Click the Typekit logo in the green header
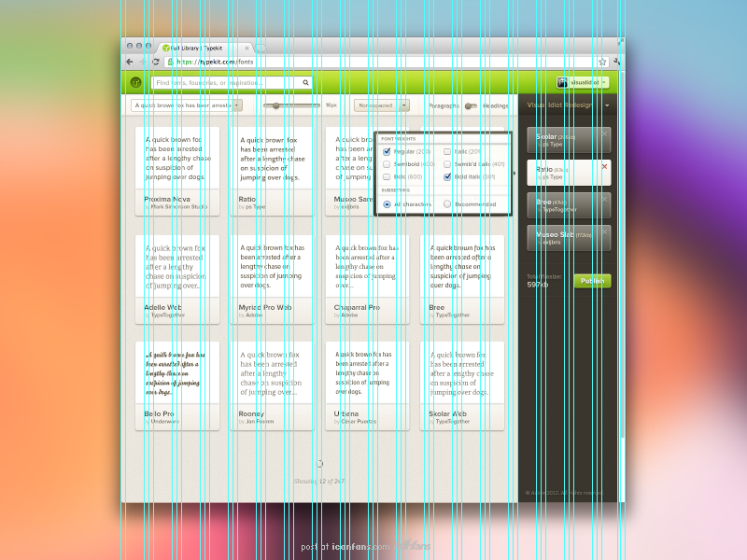The image size is (747, 560). pos(135,82)
